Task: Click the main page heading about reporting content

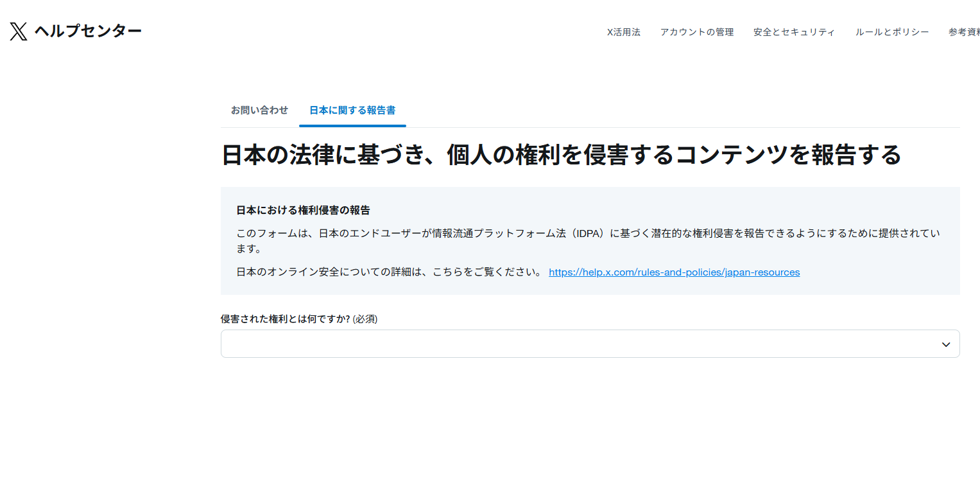Action: (561, 155)
